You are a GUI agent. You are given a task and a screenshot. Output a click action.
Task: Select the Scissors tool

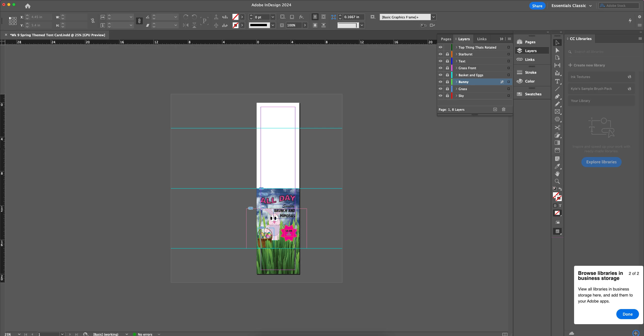tap(557, 128)
